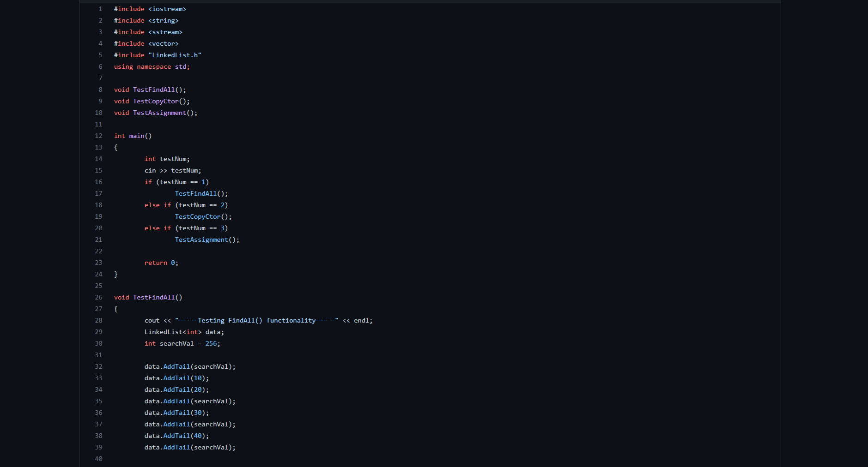This screenshot has height=467, width=868.
Task: Click the cout Testing FindAll() string line
Action: pyautogui.click(x=259, y=320)
